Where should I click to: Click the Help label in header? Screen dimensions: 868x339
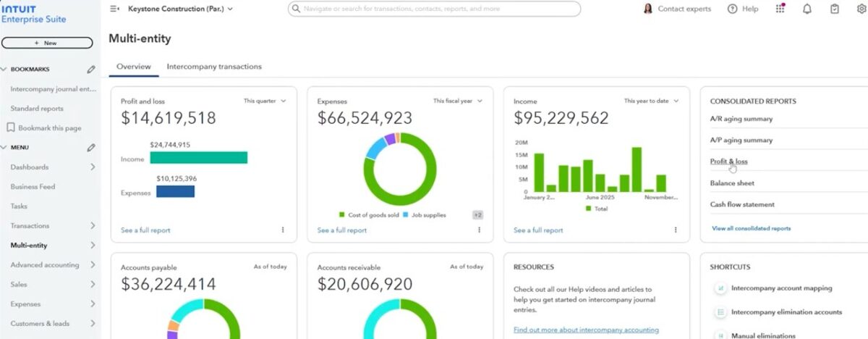(x=750, y=9)
